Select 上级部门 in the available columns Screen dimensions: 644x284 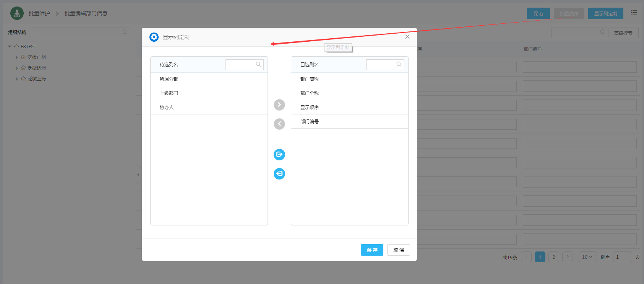click(x=169, y=93)
